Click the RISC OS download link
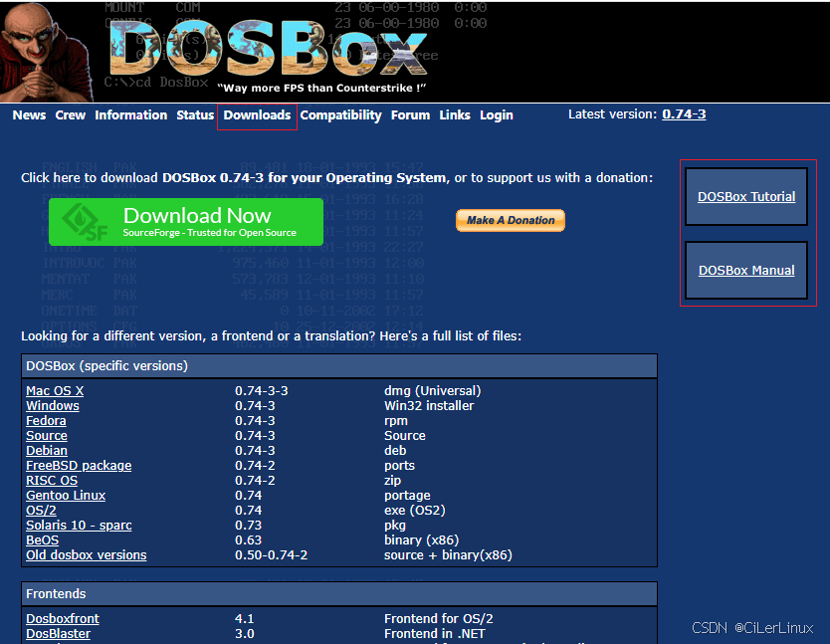The image size is (830, 644). 52,481
